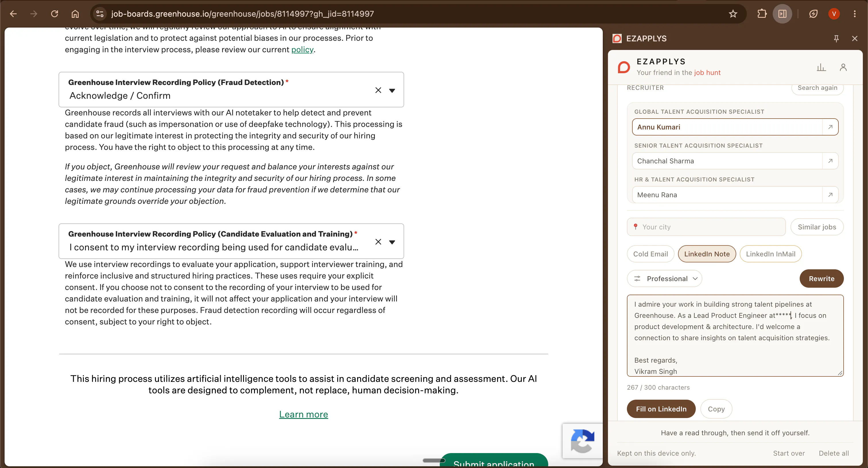Open the browser home page icon

(x=75, y=14)
